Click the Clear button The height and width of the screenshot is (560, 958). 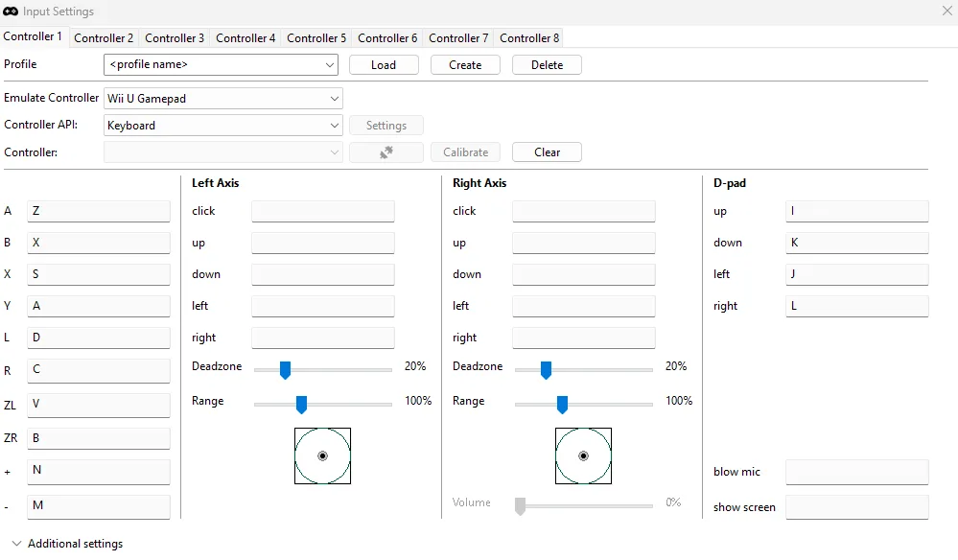pos(547,152)
